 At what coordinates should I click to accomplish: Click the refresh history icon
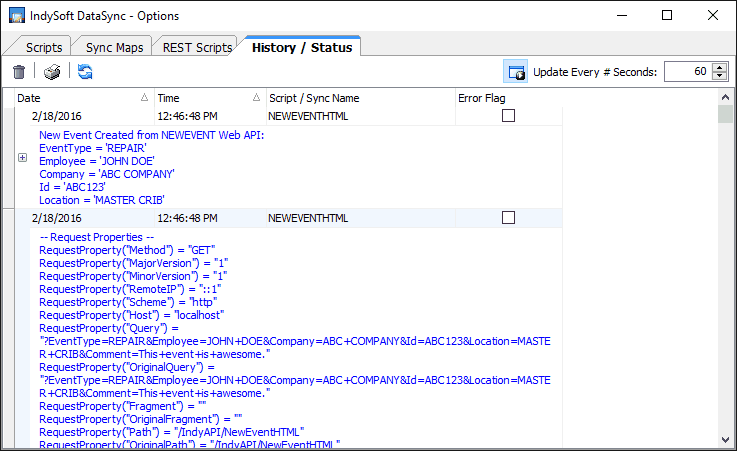click(85, 72)
